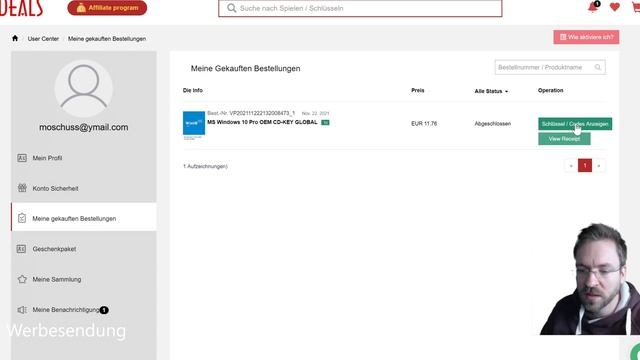Open MS Windows 10 Pro OEM CD-KEY GLOBAL link
This screenshot has height=360, width=640.
pyautogui.click(x=262, y=122)
